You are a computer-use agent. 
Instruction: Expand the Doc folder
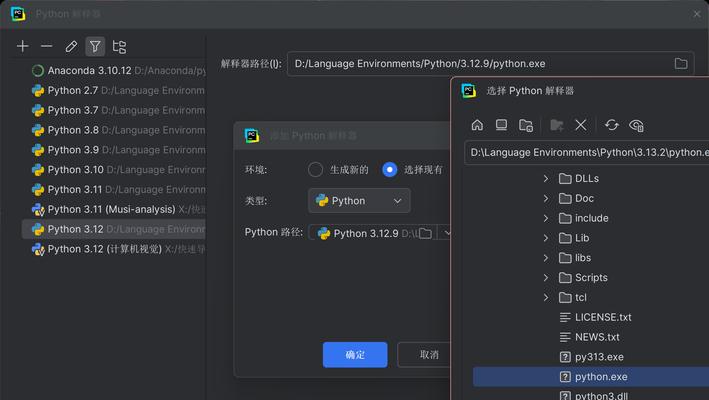[x=546, y=198]
